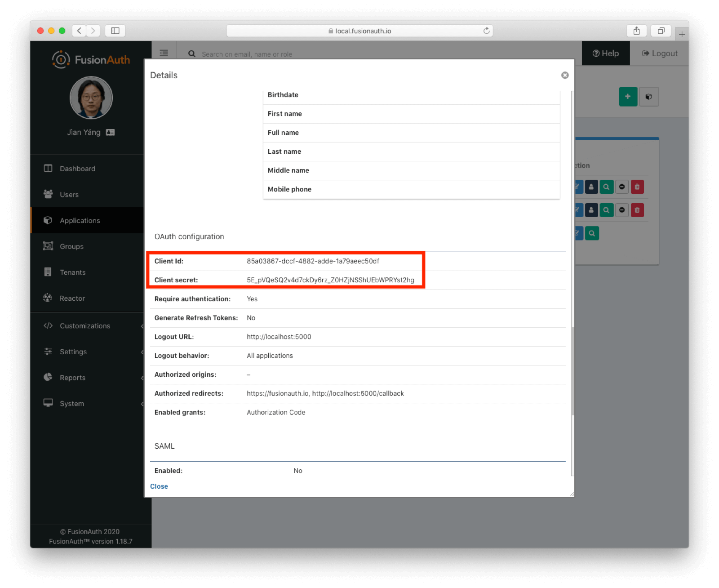Select Applications in the sidebar
This screenshot has height=588, width=719.
click(x=87, y=220)
